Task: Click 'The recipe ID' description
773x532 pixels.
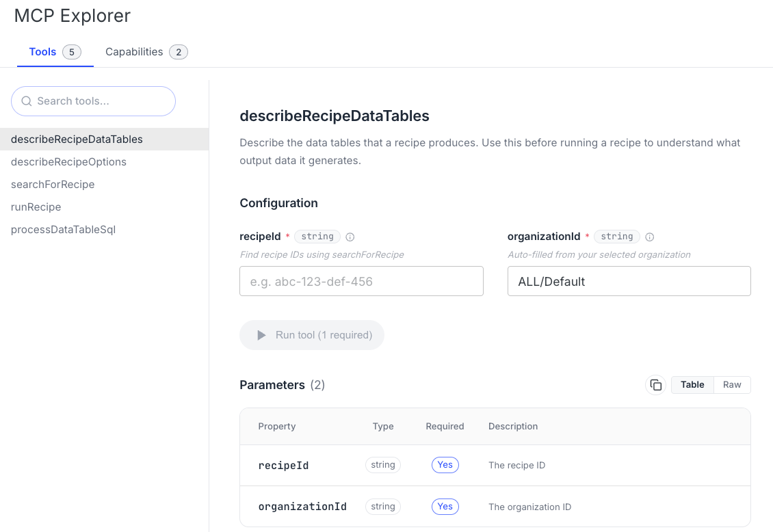Action: point(516,466)
